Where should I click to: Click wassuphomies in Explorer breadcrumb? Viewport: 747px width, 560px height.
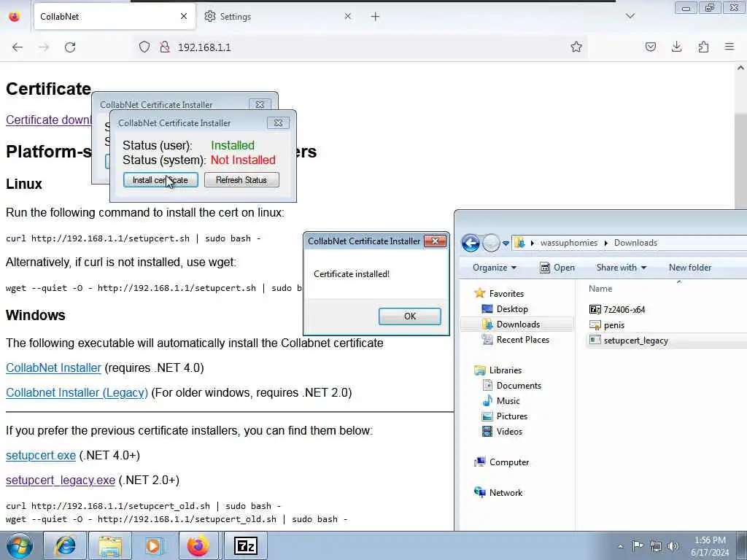pyautogui.click(x=569, y=243)
